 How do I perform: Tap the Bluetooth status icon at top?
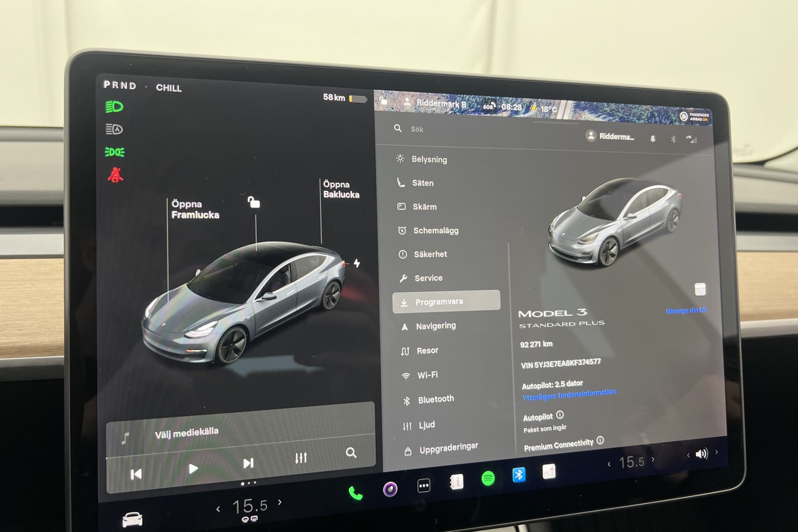click(x=673, y=139)
